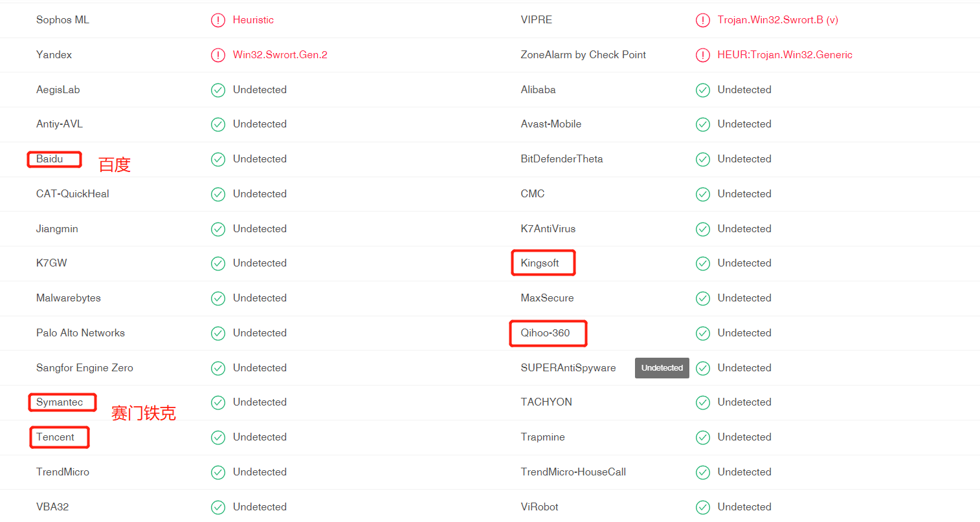Click the green check icon for SUPERAntiSpyware
980x522 pixels.
coord(703,368)
